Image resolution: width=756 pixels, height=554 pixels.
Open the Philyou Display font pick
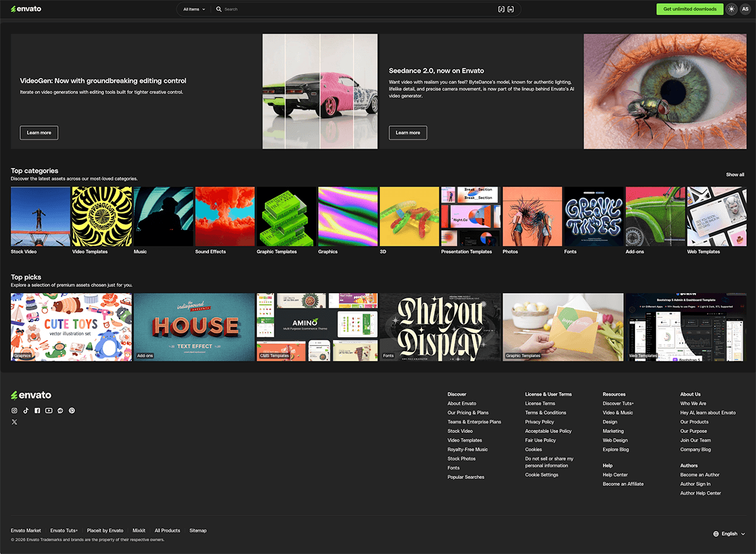click(x=440, y=327)
